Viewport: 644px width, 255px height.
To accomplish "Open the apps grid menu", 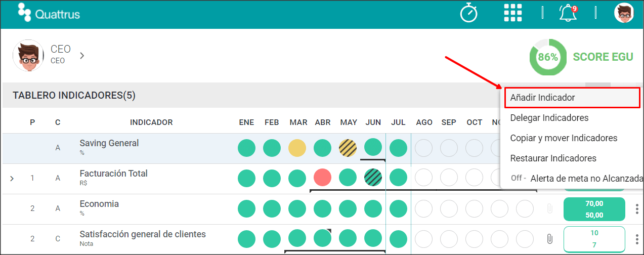I will [x=513, y=13].
